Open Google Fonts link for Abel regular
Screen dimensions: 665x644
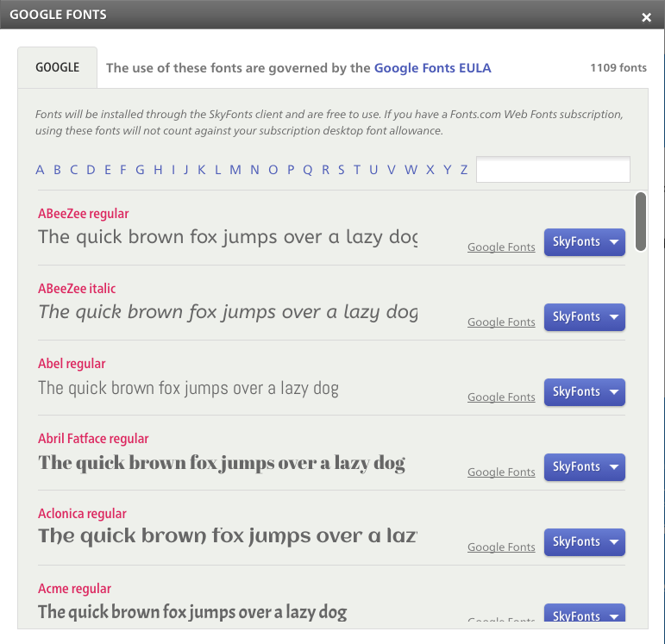501,397
